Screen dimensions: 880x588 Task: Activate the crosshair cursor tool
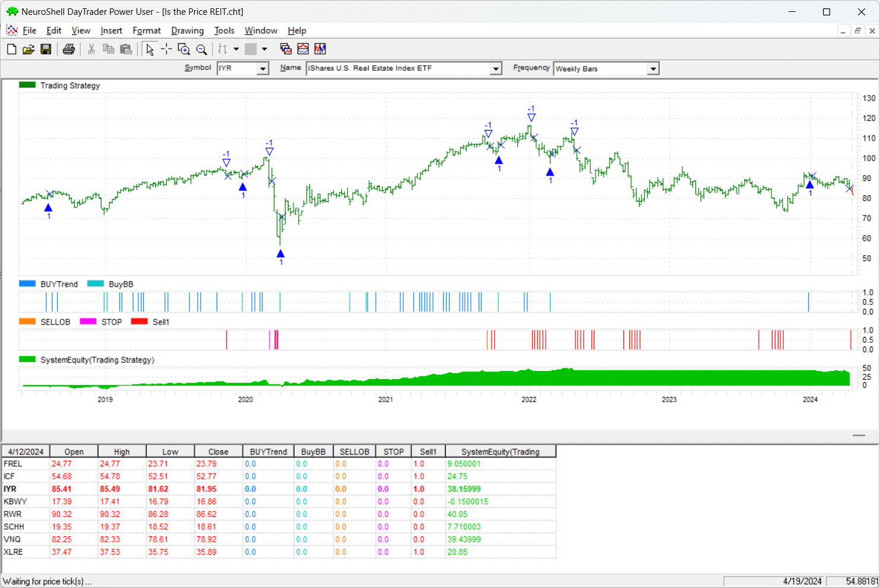coord(167,49)
